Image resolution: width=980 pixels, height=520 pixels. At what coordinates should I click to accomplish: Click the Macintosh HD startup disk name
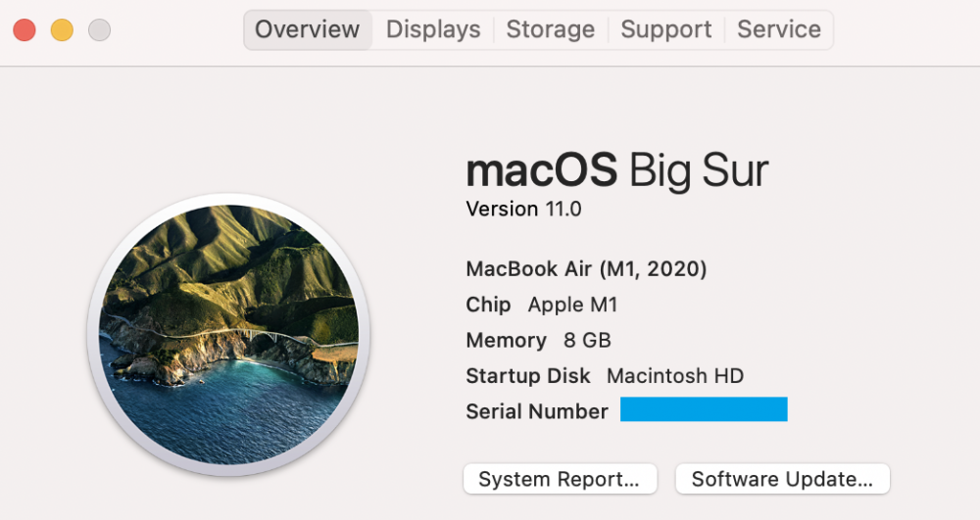tap(675, 376)
